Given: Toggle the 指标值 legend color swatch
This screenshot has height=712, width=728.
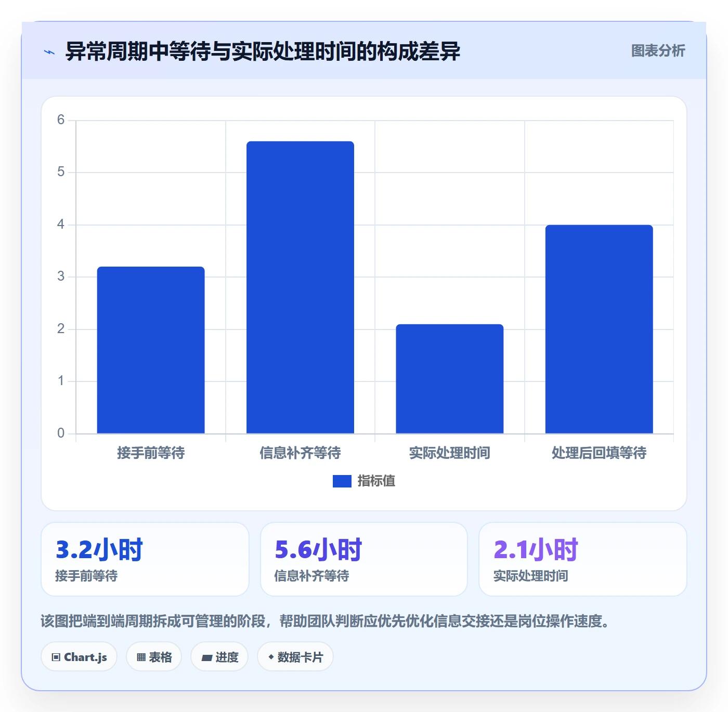Looking at the screenshot, I should pyautogui.click(x=342, y=481).
